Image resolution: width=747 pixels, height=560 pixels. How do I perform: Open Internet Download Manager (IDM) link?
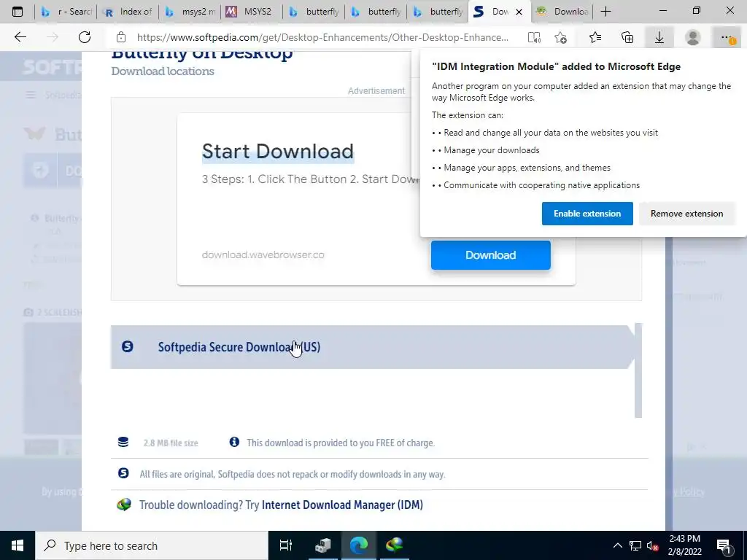pyautogui.click(x=342, y=505)
